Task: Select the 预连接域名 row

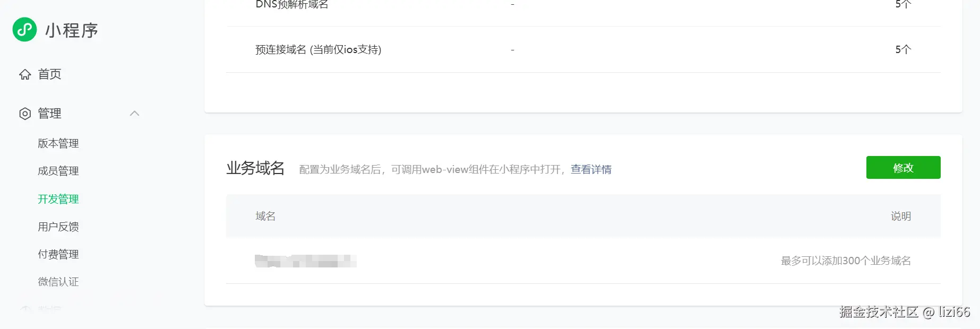Action: point(583,49)
